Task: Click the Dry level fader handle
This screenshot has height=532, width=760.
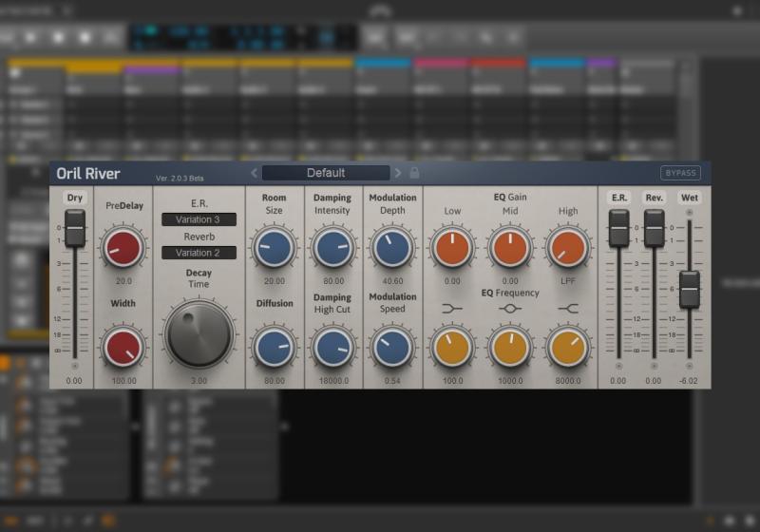Action: coord(75,228)
